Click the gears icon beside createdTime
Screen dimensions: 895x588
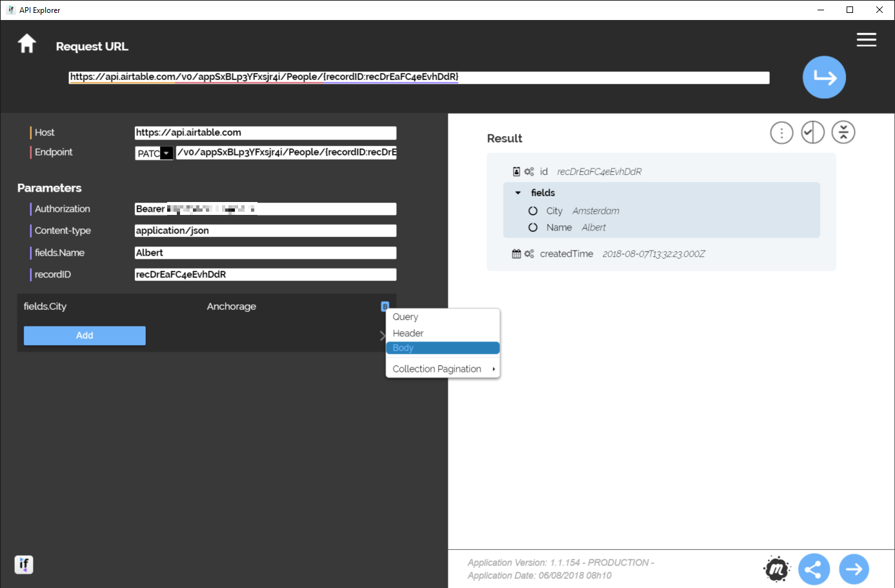pos(529,254)
